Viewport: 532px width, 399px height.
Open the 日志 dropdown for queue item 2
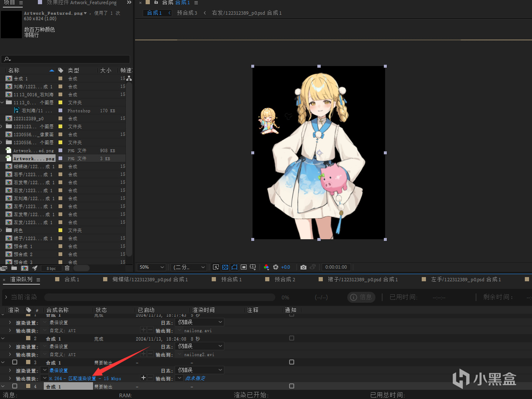click(199, 346)
